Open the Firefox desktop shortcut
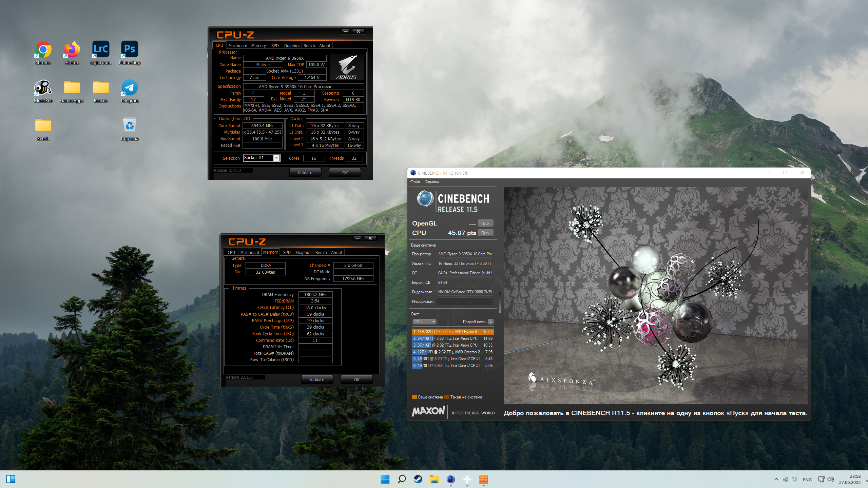The width and height of the screenshot is (868, 488). pos(72,53)
